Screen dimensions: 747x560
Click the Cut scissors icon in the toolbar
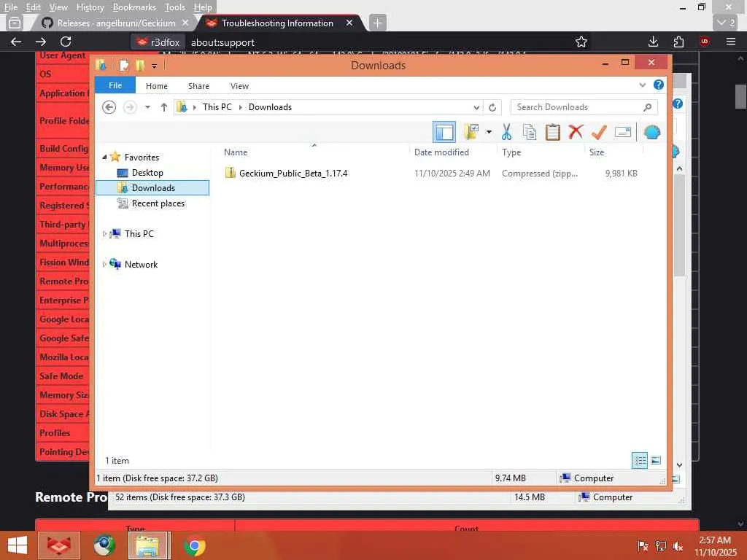pyautogui.click(x=506, y=132)
